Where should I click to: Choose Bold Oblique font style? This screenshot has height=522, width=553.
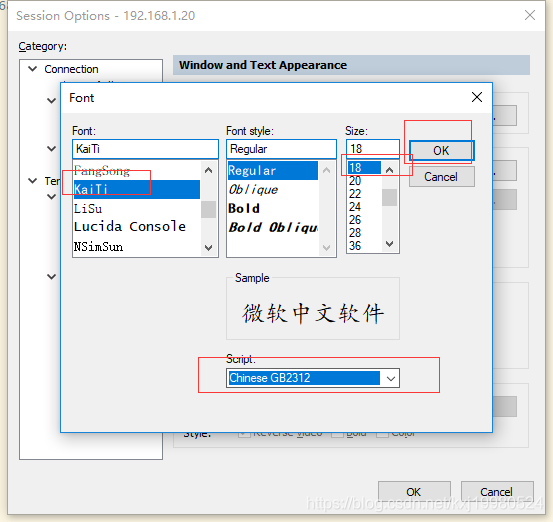(273, 227)
